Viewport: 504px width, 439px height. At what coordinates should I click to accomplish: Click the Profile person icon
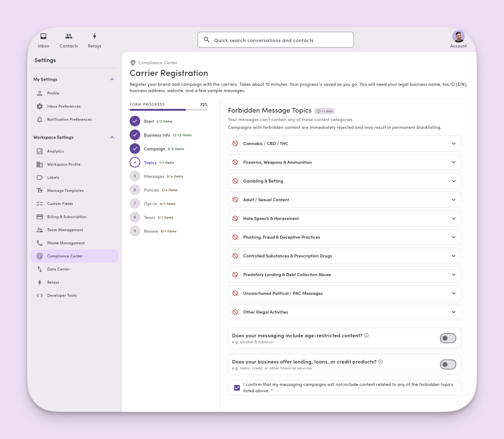pos(40,93)
